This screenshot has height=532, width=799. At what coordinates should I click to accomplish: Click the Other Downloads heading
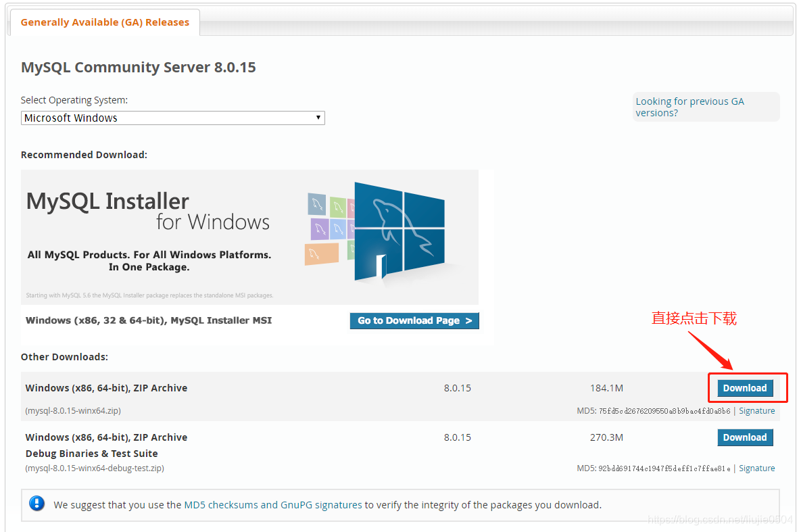coord(64,357)
